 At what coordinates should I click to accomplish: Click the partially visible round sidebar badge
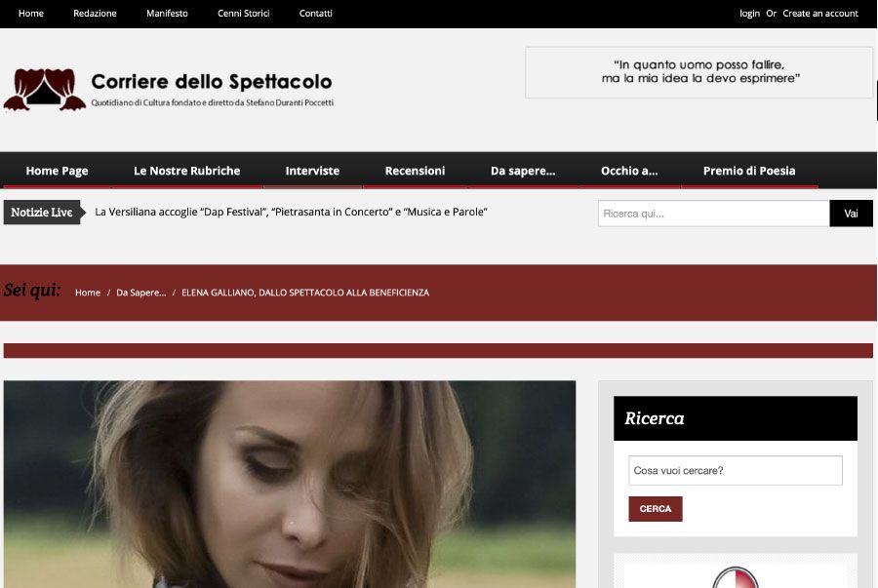click(x=736, y=577)
